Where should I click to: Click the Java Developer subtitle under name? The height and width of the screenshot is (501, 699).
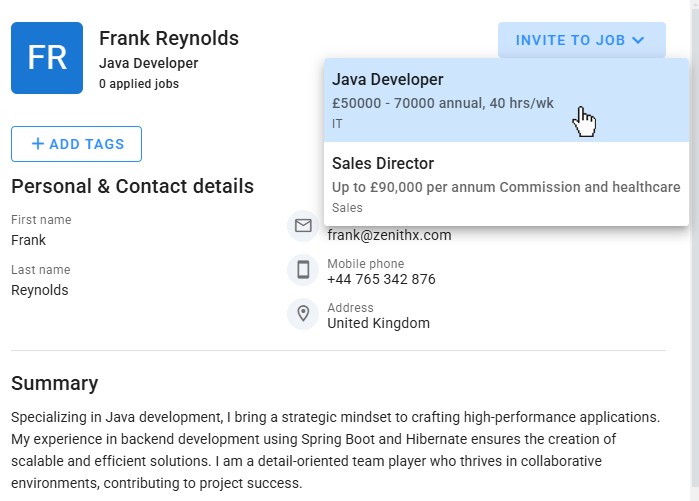[148, 63]
